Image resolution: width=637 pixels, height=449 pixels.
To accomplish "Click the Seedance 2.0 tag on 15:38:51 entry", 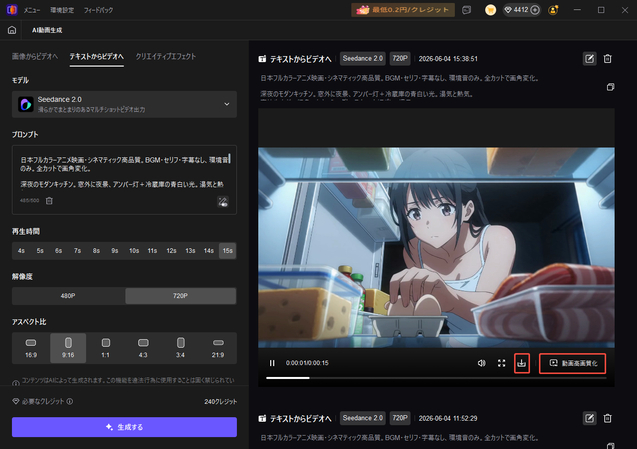I will [363, 59].
